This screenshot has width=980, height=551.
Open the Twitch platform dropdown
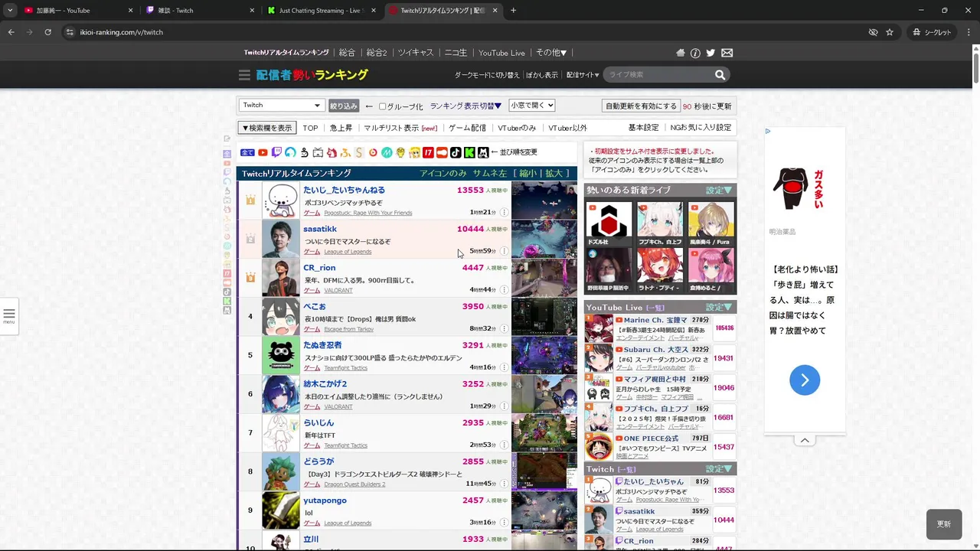point(281,106)
